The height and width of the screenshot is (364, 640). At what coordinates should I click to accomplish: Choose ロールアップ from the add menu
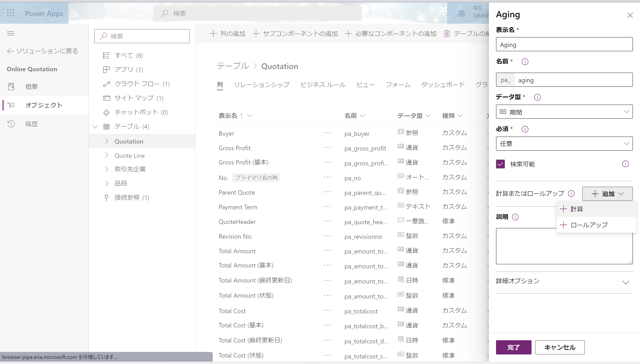click(596, 225)
